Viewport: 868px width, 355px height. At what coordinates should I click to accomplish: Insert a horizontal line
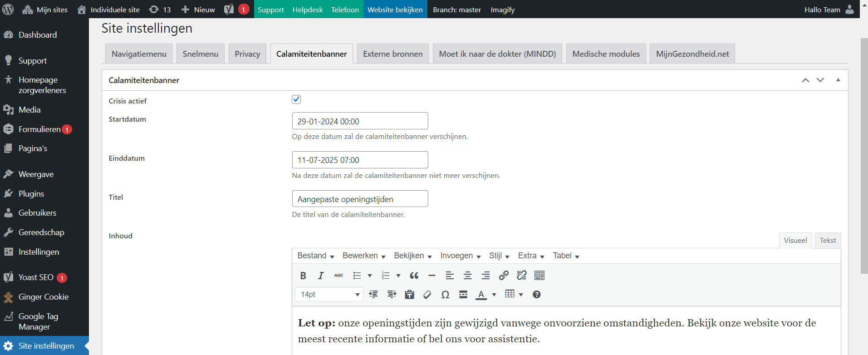click(432, 276)
